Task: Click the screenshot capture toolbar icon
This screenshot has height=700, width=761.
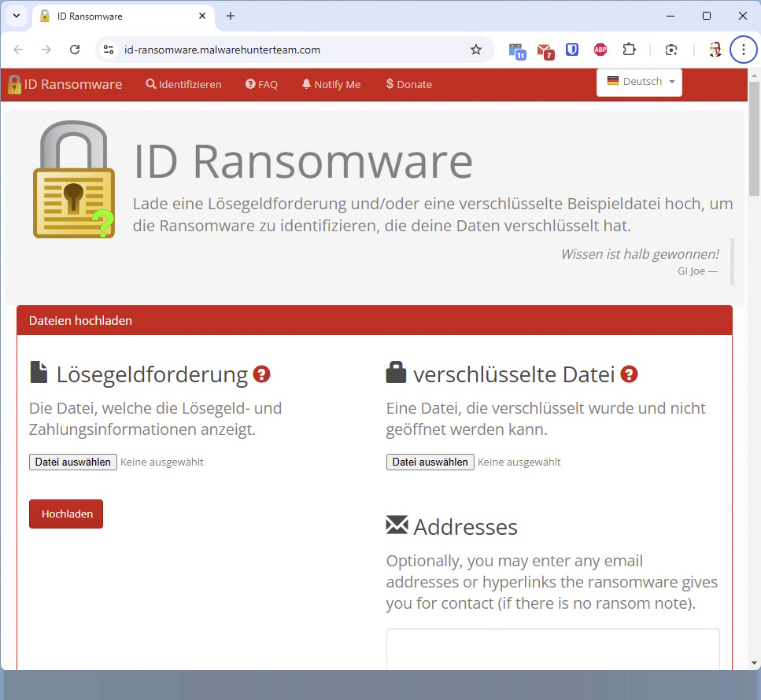Action: [x=671, y=50]
